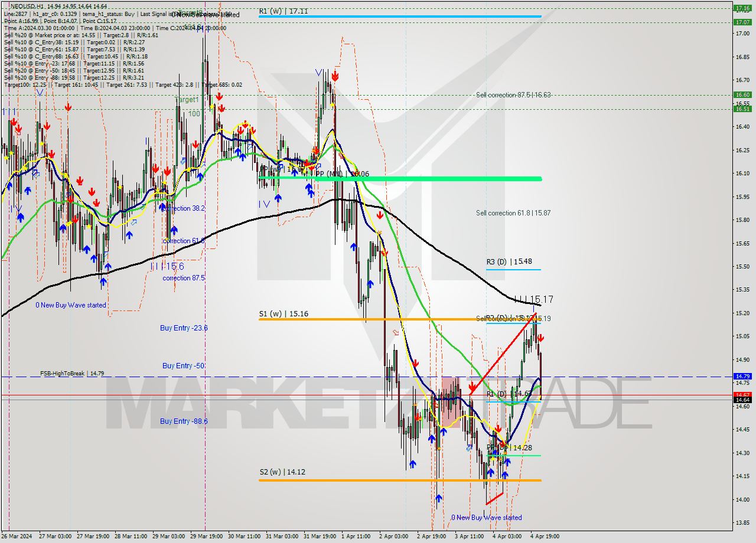Click the NEOUSD,H1 symbol and price header
The image size is (756, 543).
pos(58,6)
